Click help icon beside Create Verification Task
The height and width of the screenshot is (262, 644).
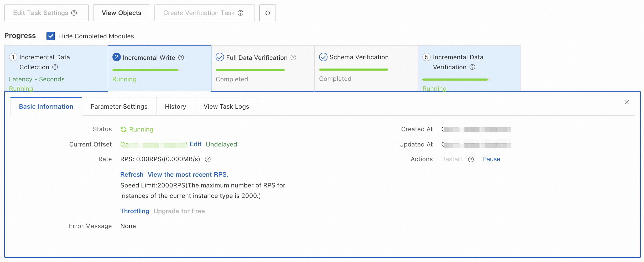[240, 13]
